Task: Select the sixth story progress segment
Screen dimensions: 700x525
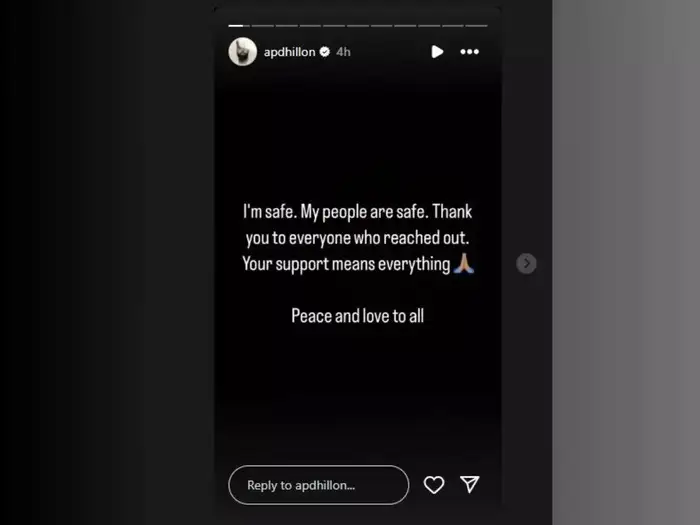Action: [358, 26]
